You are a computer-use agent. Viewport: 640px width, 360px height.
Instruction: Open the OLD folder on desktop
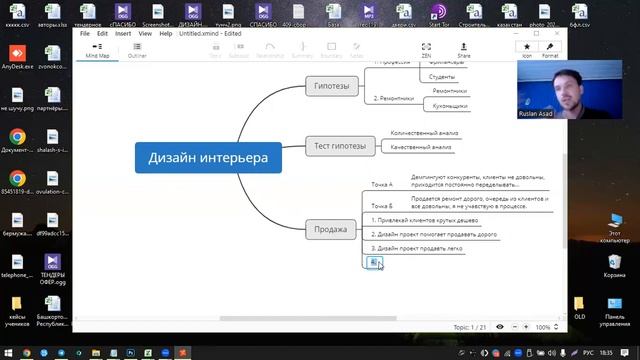click(x=579, y=308)
